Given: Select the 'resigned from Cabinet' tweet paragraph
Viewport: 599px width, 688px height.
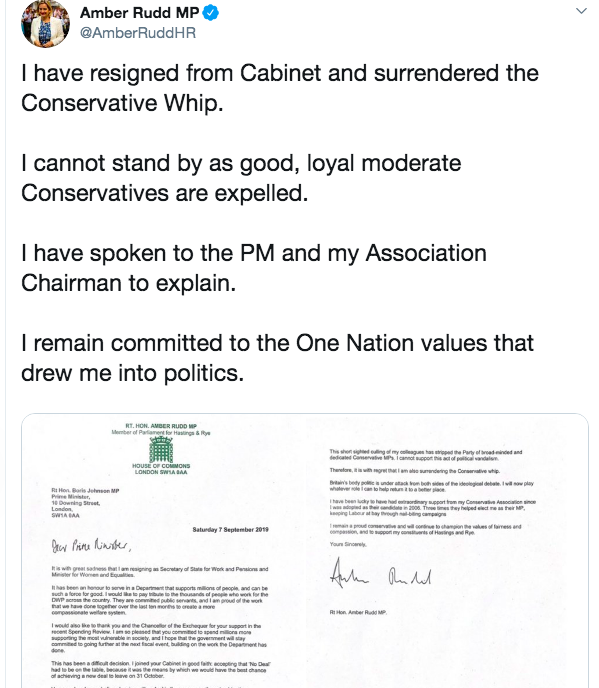Looking at the screenshot, I should point(280,88).
